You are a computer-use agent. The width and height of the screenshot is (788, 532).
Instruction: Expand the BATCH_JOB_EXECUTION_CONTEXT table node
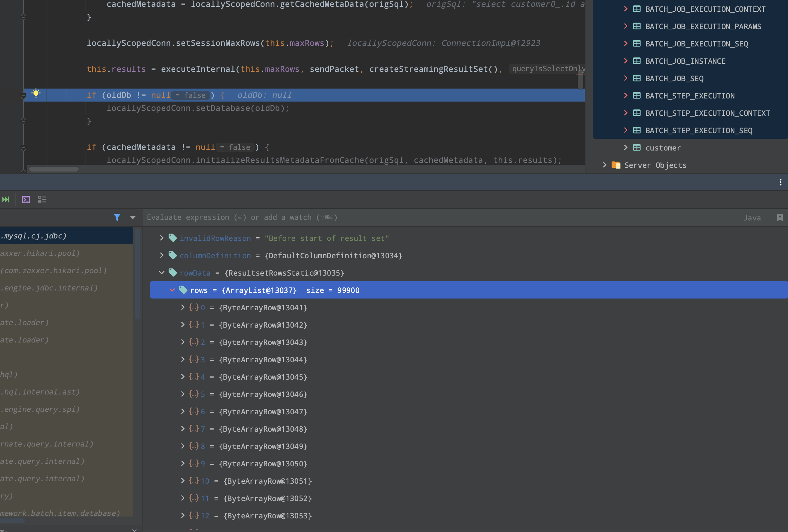626,9
